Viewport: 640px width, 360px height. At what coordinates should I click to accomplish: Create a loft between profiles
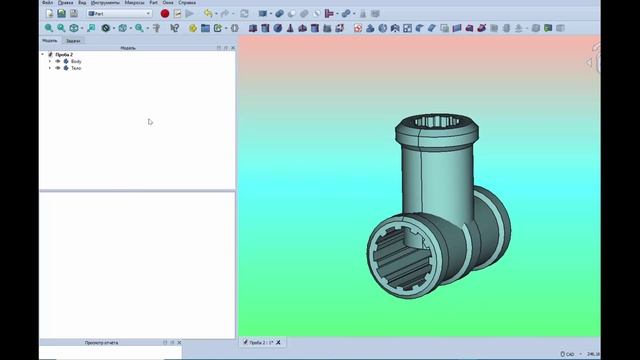click(x=469, y=28)
